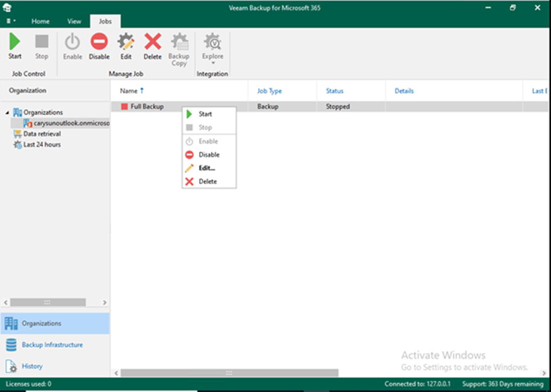Image resolution: width=551 pixels, height=392 pixels.
Task: Click Connected to: 127.0.0.1 status text
Action: 418,384
